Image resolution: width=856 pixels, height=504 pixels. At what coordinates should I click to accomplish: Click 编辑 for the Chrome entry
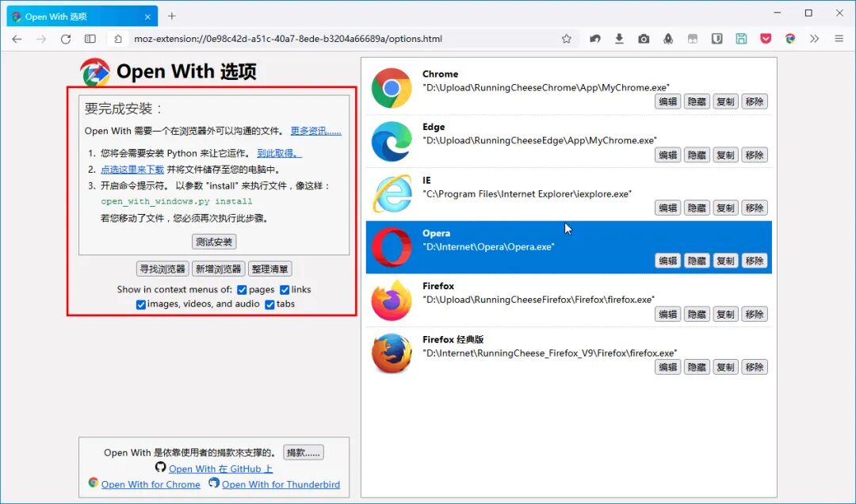667,101
